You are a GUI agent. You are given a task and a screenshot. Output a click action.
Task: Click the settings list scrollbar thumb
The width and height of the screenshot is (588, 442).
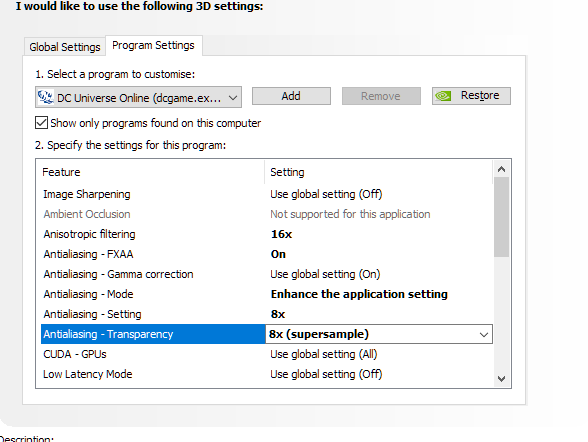pos(501,217)
